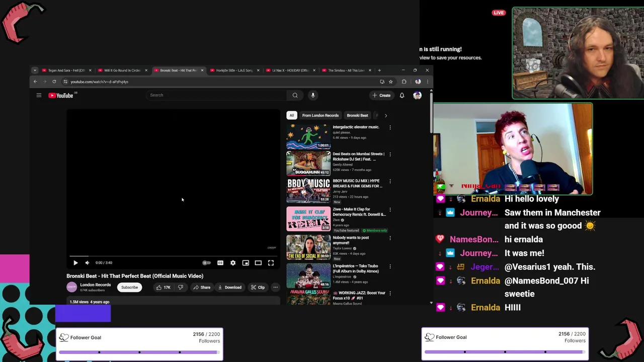Enter fullscreen on the video player
The height and width of the screenshot is (362, 644).
(x=271, y=262)
